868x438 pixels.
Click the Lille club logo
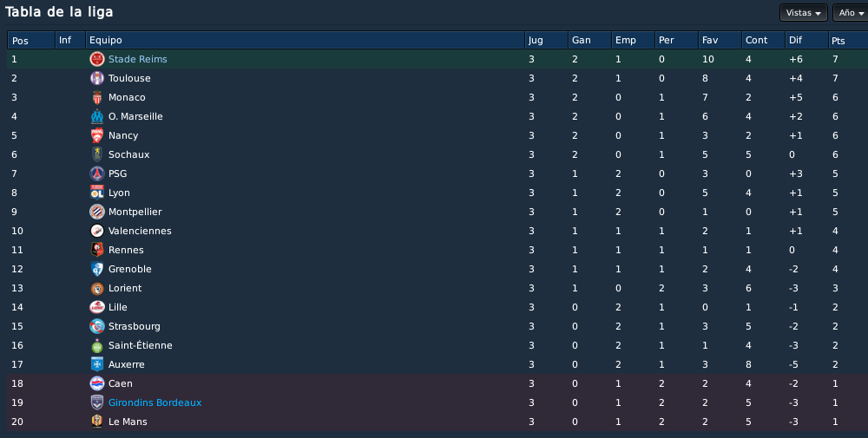point(97,307)
